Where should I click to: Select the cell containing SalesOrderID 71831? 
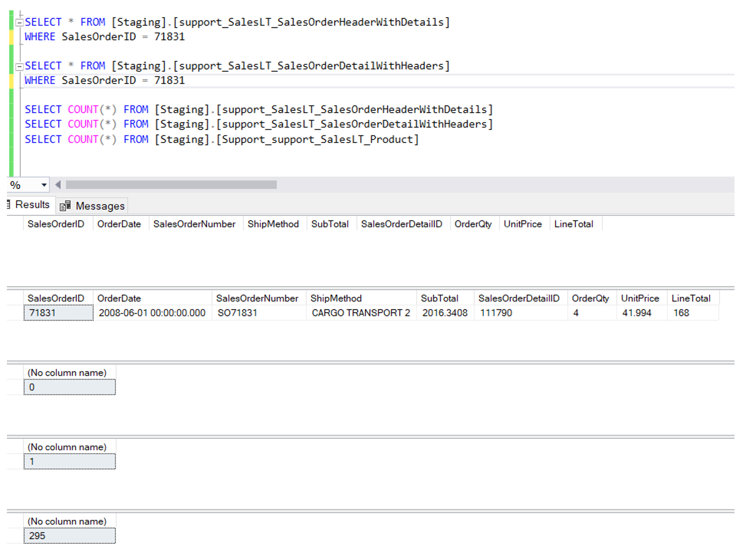coord(58,313)
